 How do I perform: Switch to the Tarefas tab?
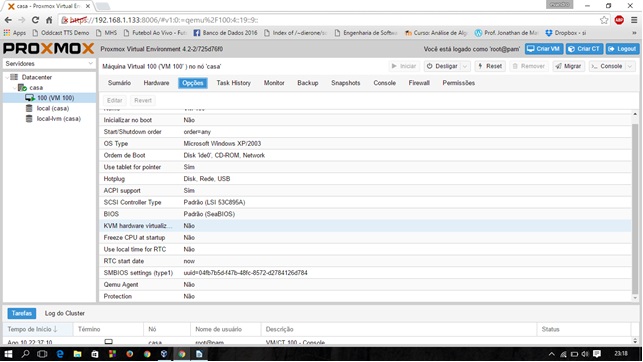22,313
